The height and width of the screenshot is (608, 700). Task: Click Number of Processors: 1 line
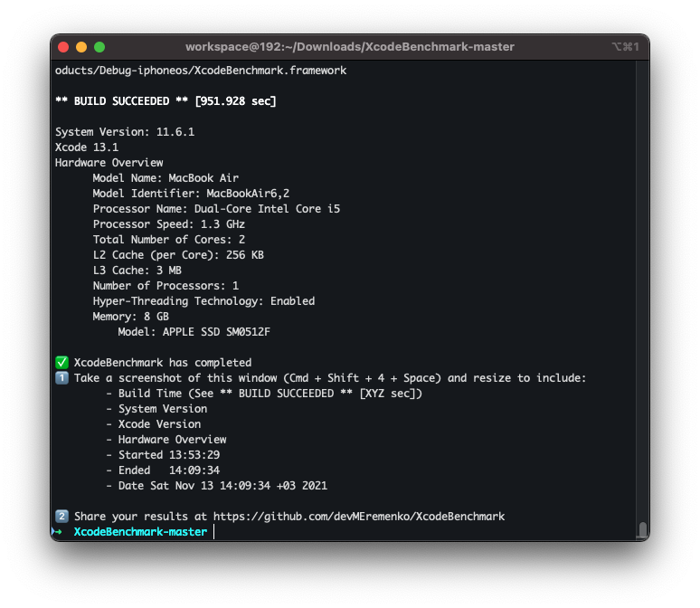pyautogui.click(x=166, y=286)
